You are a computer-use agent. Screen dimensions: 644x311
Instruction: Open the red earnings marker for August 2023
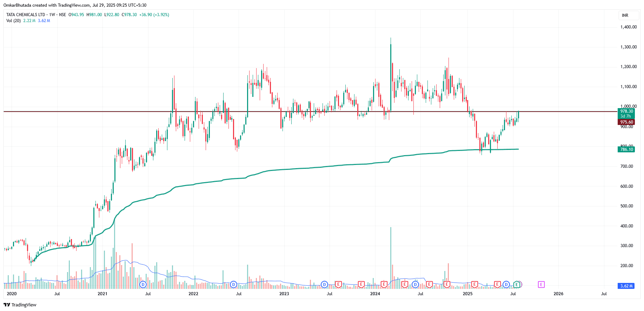[338, 284]
